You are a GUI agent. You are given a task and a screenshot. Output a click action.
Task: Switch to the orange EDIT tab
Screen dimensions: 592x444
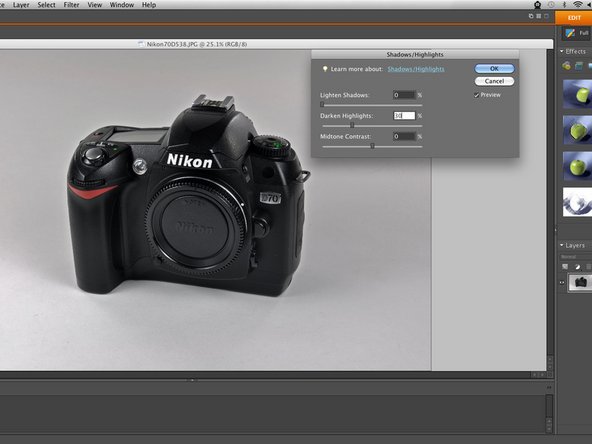click(x=574, y=18)
